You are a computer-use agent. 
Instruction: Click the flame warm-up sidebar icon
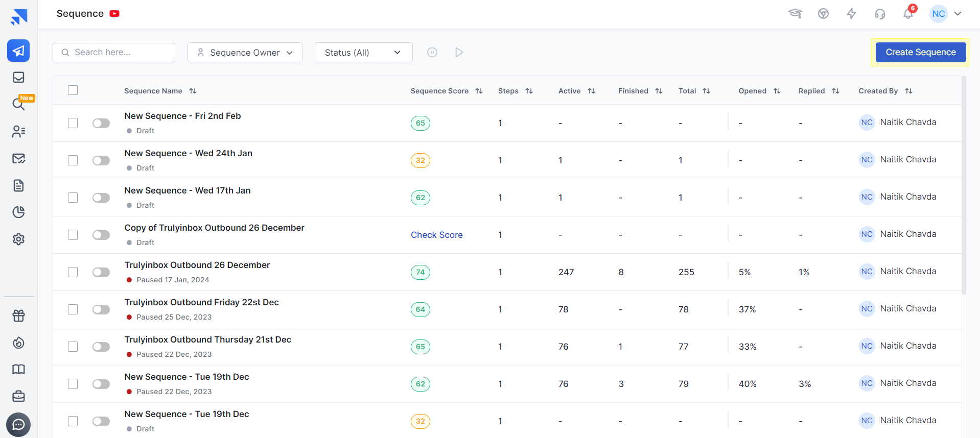[x=18, y=343]
